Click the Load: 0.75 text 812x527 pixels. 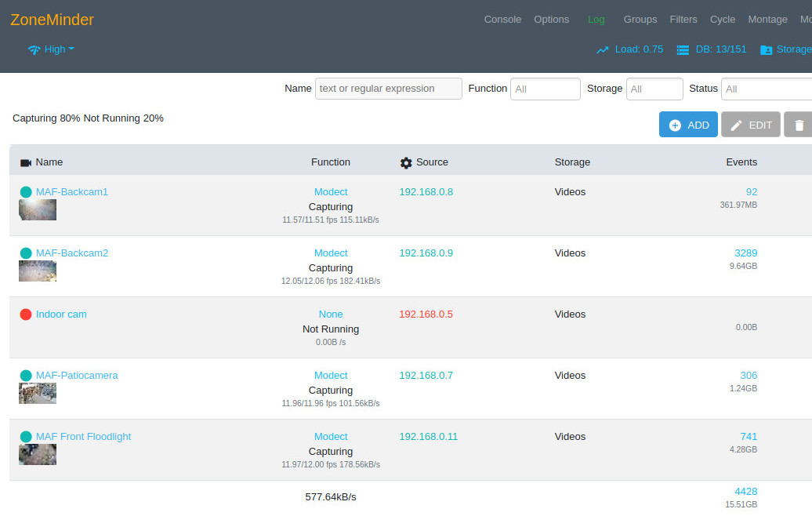click(639, 49)
